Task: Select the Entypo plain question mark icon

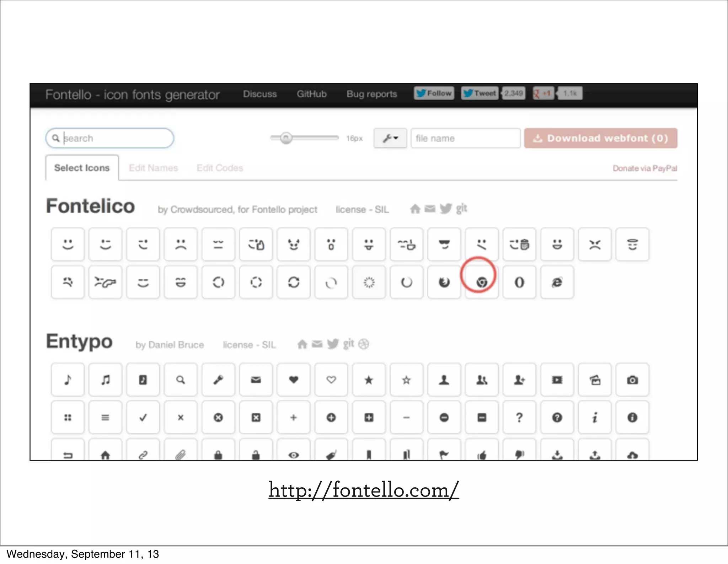Action: pyautogui.click(x=519, y=418)
